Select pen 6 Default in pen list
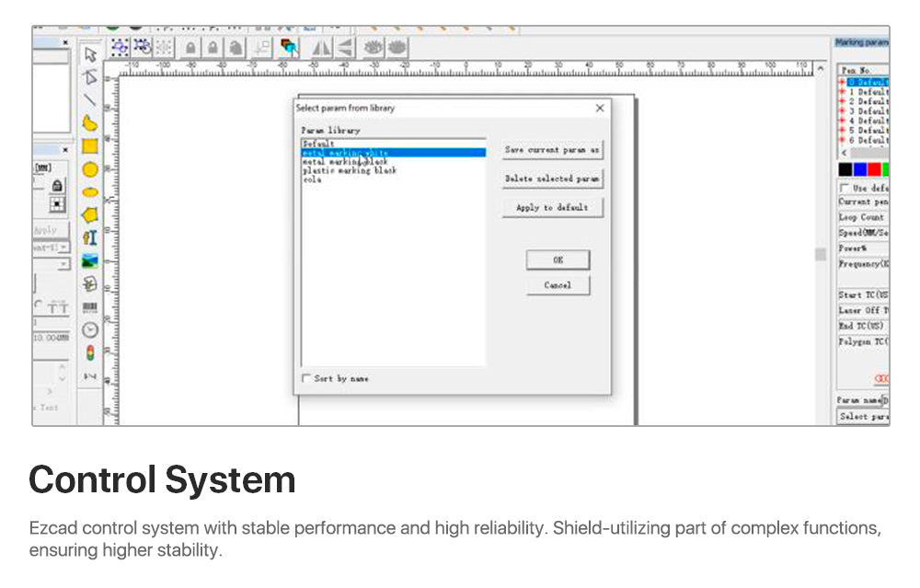Image resolution: width=920 pixels, height=588 pixels. point(864,140)
